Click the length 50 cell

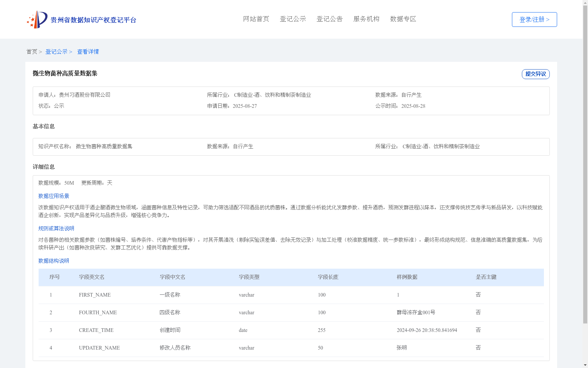320,348
